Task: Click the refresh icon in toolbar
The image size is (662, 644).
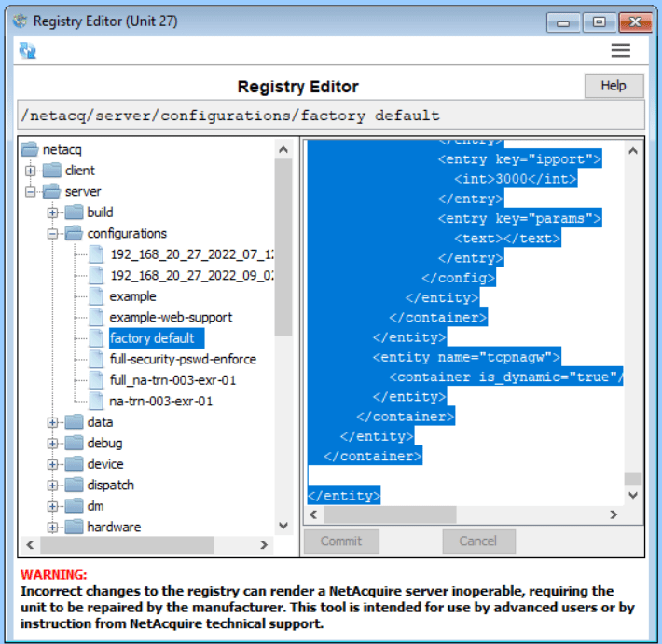Action: [x=27, y=50]
